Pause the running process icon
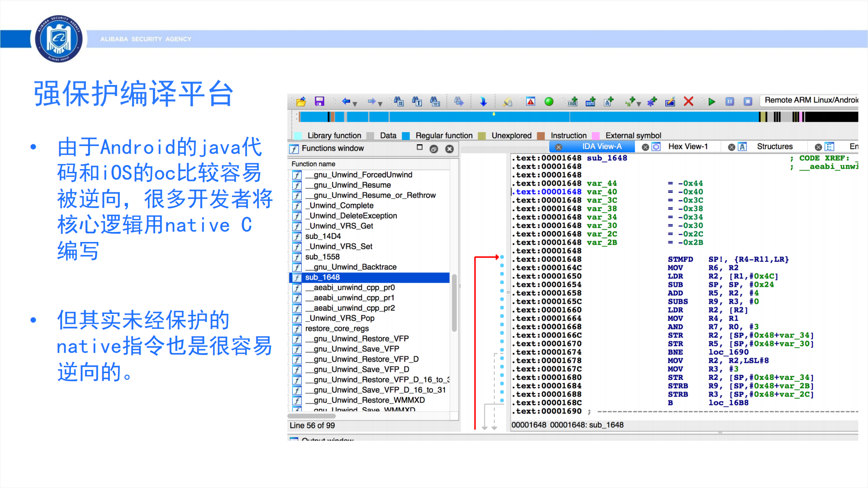The width and height of the screenshot is (868, 488). click(729, 101)
